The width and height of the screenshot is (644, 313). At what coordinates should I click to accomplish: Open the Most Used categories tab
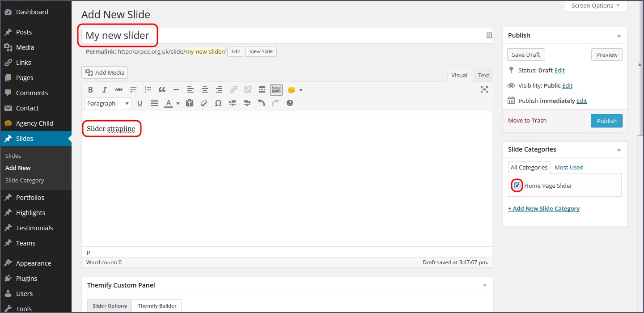pos(569,167)
